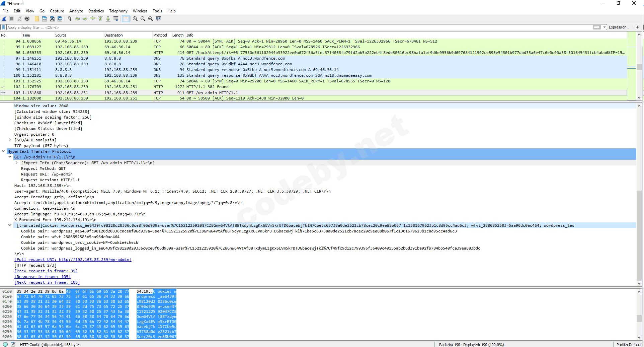The height and width of the screenshot is (347, 644).
Task: Click into the display filter field
Action: 299,27
